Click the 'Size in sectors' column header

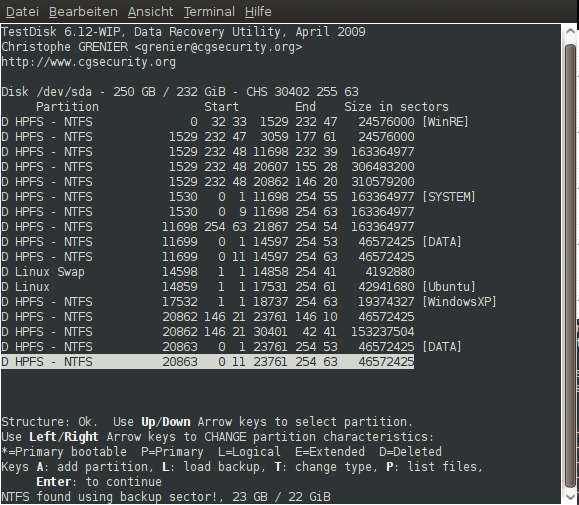pyautogui.click(x=396, y=107)
